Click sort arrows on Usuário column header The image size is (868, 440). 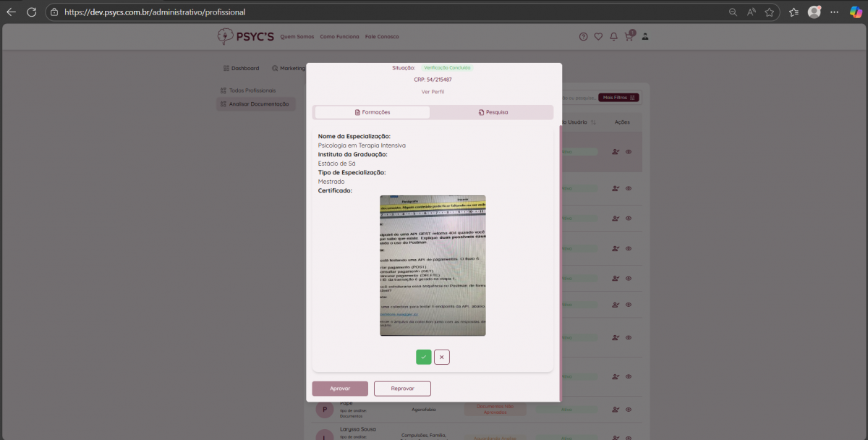pyautogui.click(x=593, y=122)
